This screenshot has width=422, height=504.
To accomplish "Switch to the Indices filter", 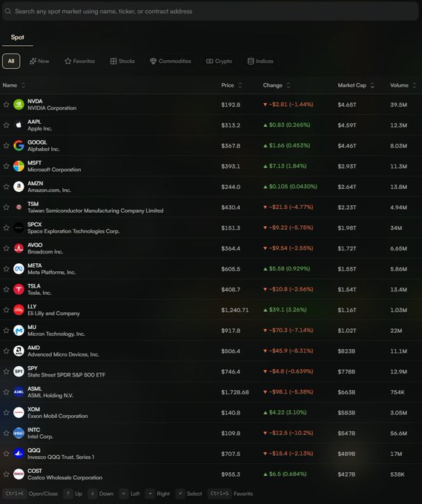I will [260, 61].
